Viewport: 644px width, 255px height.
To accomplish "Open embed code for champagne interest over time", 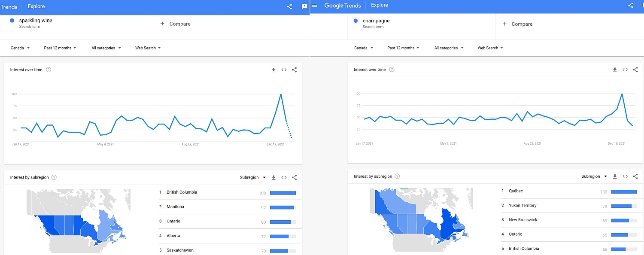I will tap(625, 70).
